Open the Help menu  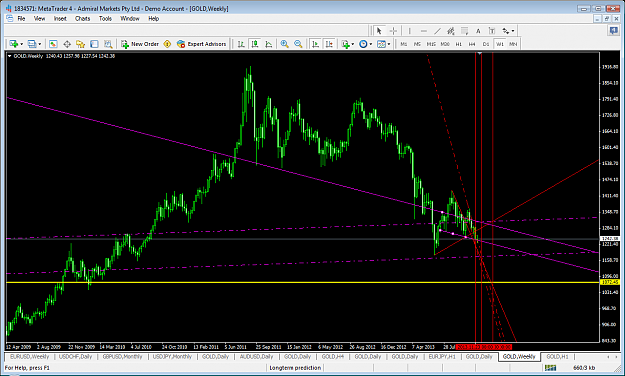(x=153, y=18)
